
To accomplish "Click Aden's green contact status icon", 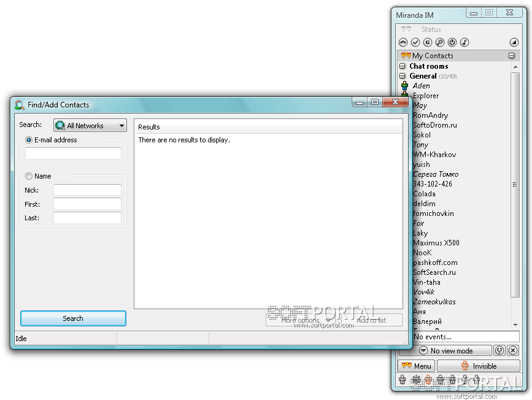I will 404,85.
